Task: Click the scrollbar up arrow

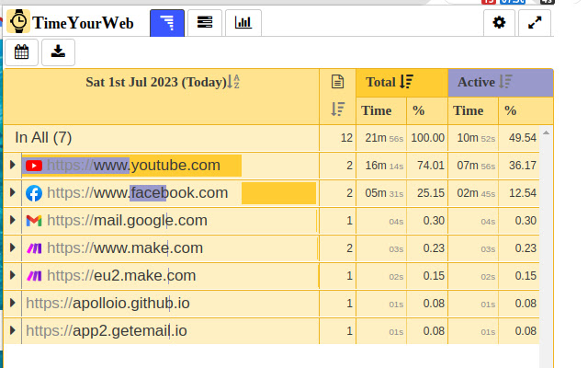Action: pyautogui.click(x=547, y=133)
